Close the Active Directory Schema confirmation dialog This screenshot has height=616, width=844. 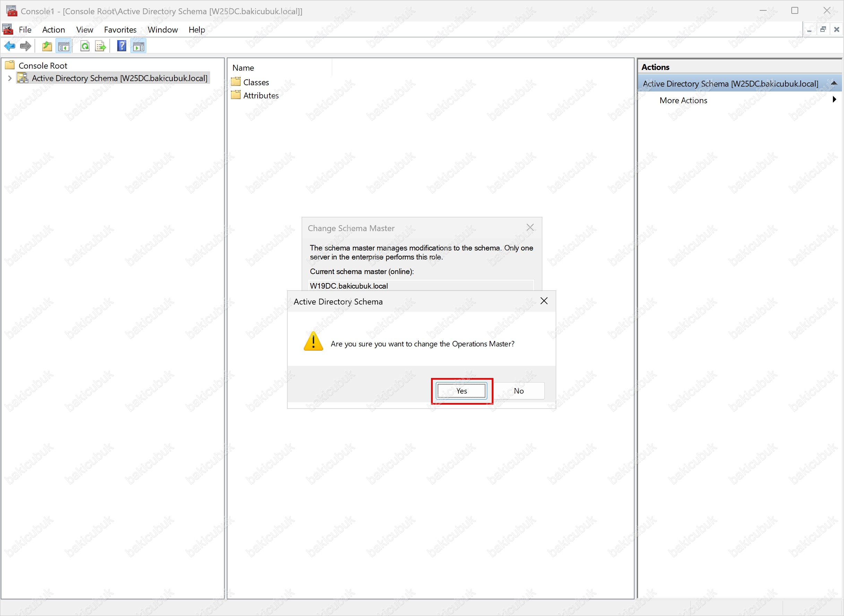tap(544, 301)
